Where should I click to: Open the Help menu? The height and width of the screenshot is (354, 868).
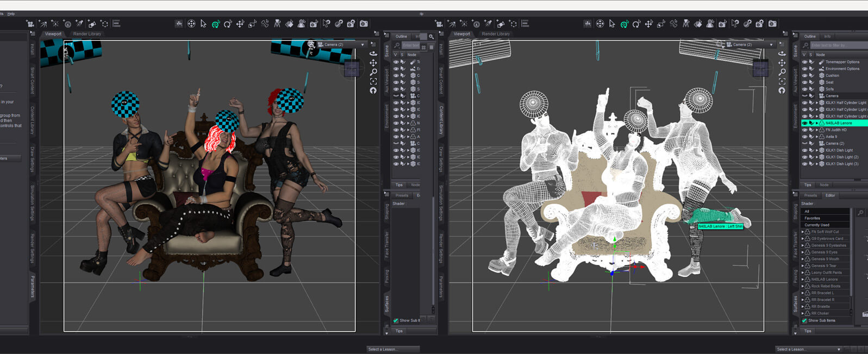[11, 14]
